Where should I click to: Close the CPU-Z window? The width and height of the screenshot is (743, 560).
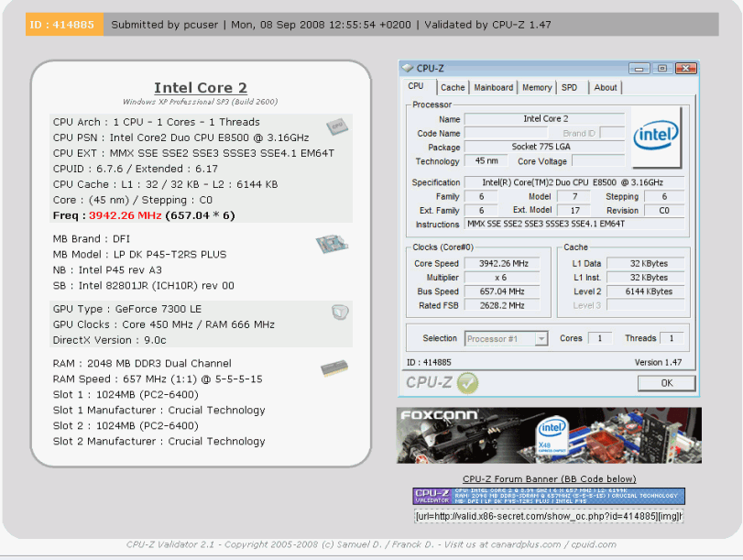pos(685,69)
